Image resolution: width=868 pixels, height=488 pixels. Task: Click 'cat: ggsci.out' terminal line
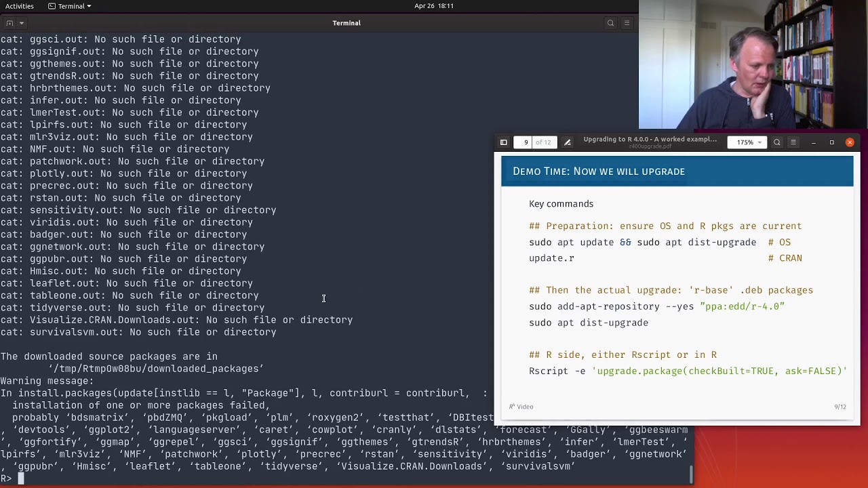coord(121,39)
